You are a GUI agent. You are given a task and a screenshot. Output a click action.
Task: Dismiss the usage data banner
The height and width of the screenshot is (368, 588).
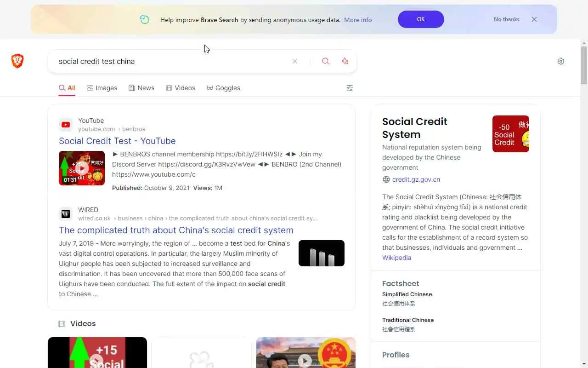pyautogui.click(x=534, y=19)
